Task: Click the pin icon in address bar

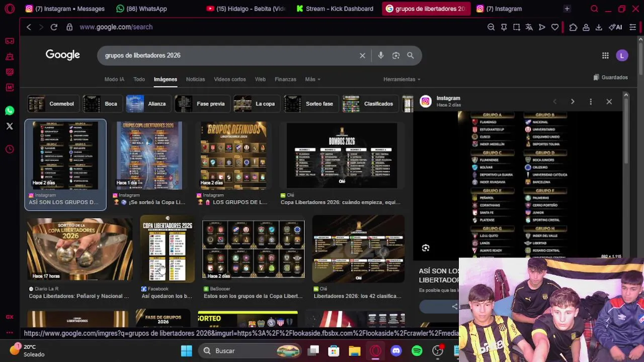Action: point(504,27)
